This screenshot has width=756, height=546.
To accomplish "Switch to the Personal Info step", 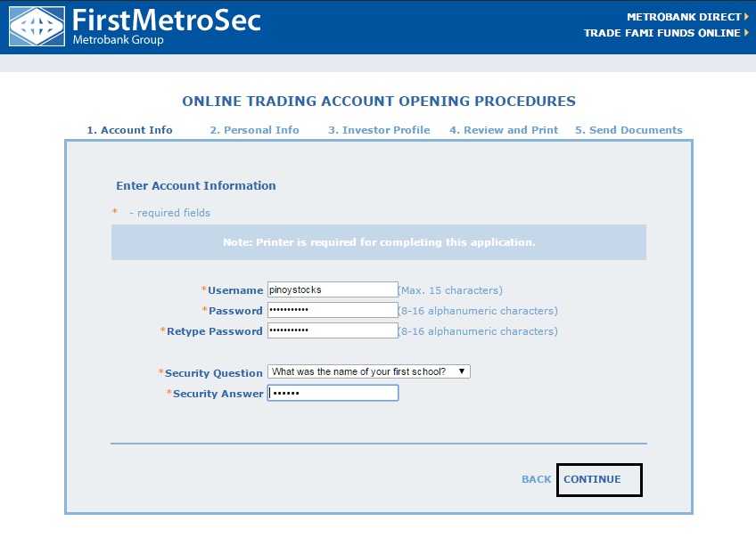I will (257, 129).
